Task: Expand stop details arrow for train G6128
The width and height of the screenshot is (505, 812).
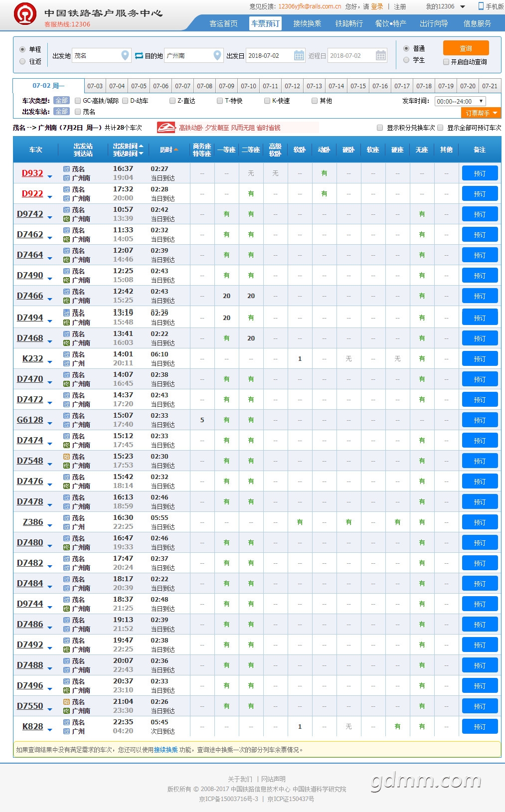Action: click(50, 423)
